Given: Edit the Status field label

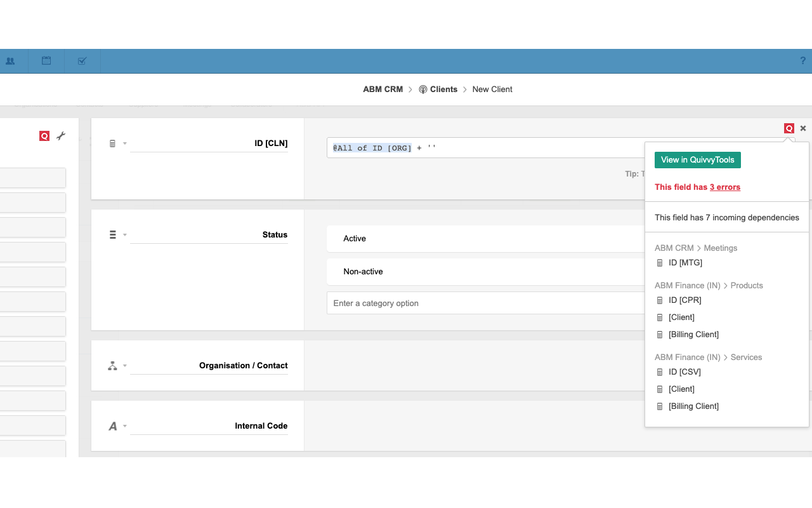Looking at the screenshot, I should pos(209,235).
